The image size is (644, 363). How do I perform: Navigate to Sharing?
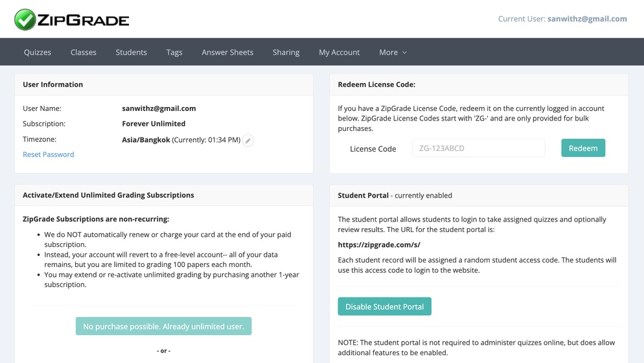coord(286,53)
